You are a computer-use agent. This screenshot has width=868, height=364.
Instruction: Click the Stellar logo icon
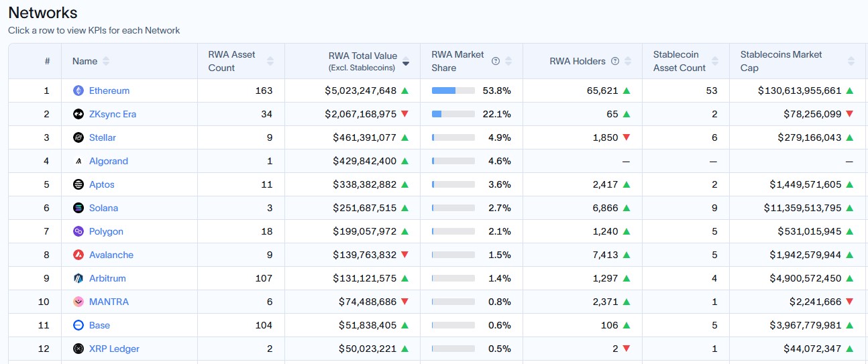point(78,137)
